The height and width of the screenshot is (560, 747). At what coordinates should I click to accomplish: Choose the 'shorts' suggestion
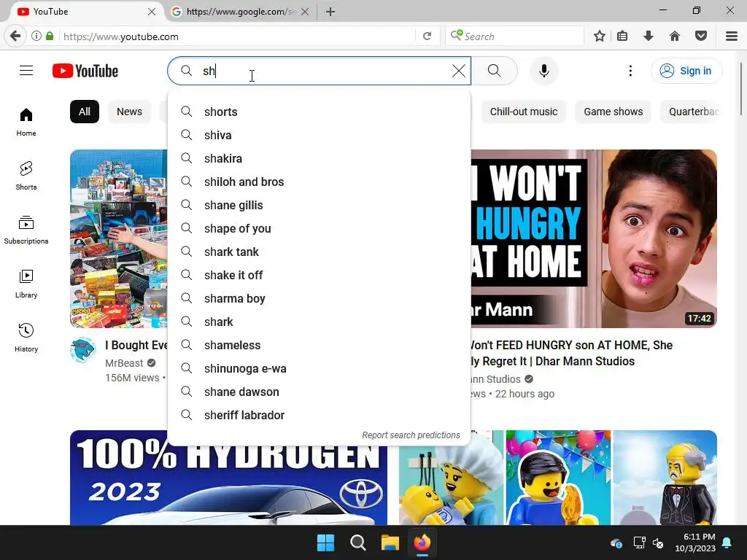(320, 112)
